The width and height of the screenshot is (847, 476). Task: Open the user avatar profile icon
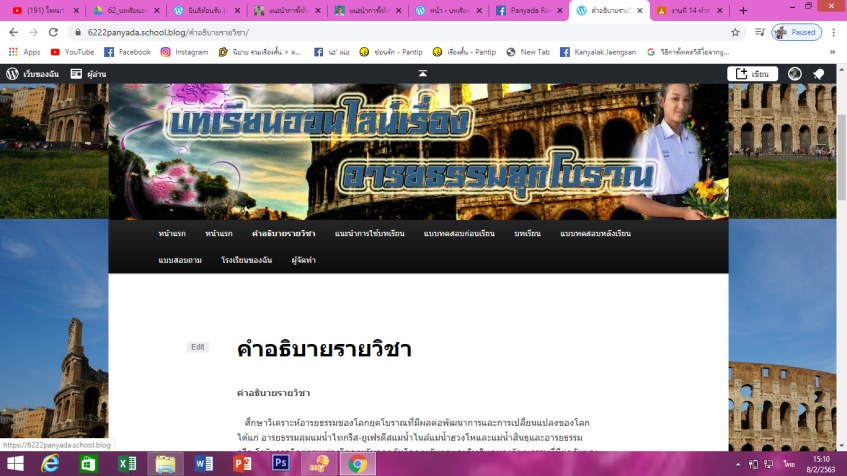pyautogui.click(x=795, y=73)
